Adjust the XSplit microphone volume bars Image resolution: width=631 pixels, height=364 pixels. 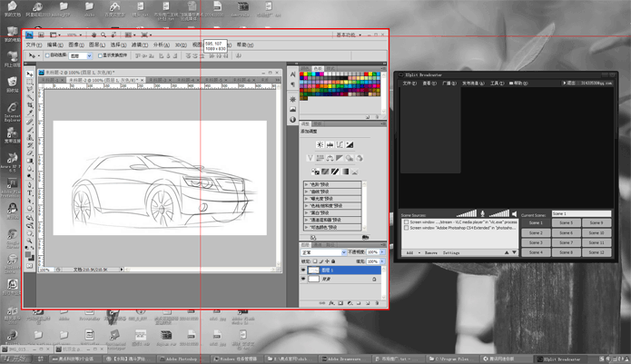tap(467, 213)
